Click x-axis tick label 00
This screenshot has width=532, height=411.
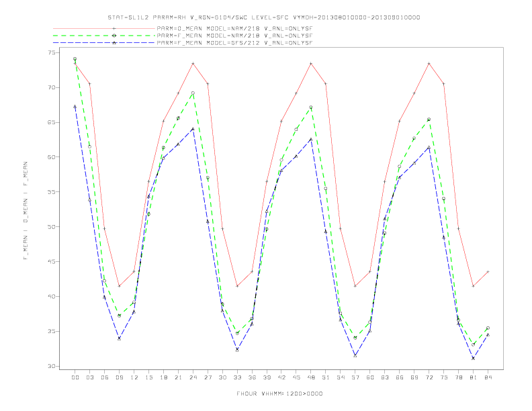[75, 377]
